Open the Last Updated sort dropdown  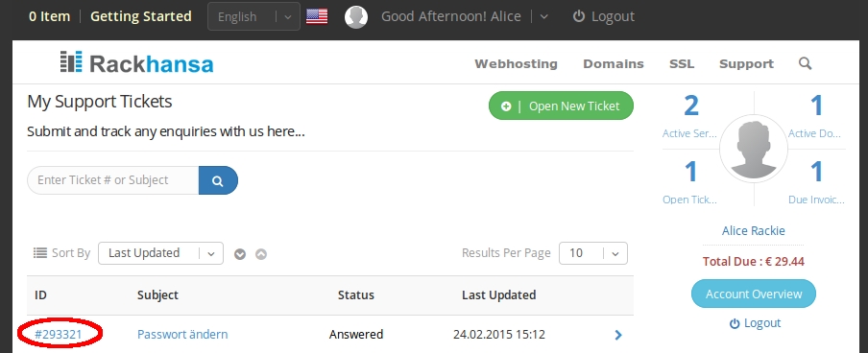click(x=160, y=253)
